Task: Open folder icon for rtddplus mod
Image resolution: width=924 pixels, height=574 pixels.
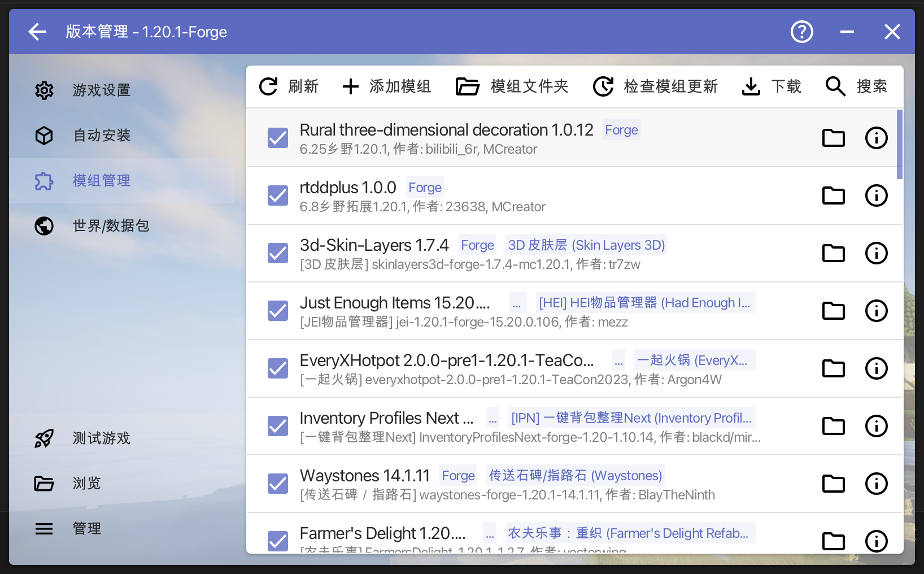Action: tap(833, 195)
